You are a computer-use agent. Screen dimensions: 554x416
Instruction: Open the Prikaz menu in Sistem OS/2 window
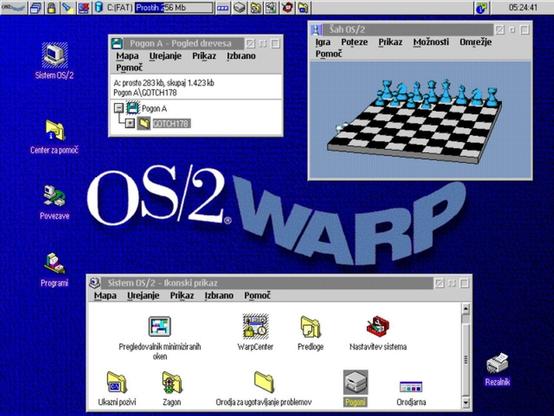tap(182, 295)
